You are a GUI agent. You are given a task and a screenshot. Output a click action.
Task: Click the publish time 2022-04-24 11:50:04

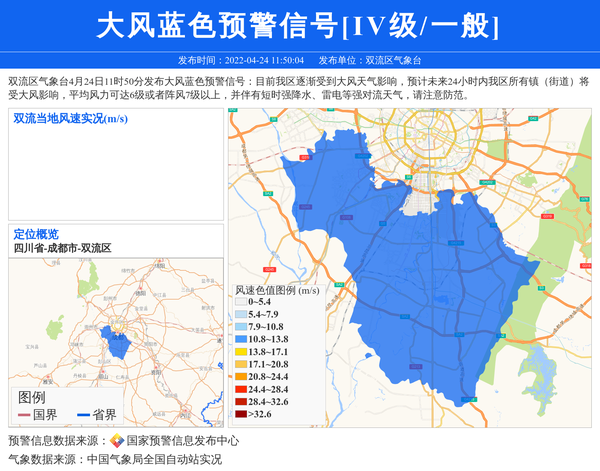pyautogui.click(x=264, y=60)
